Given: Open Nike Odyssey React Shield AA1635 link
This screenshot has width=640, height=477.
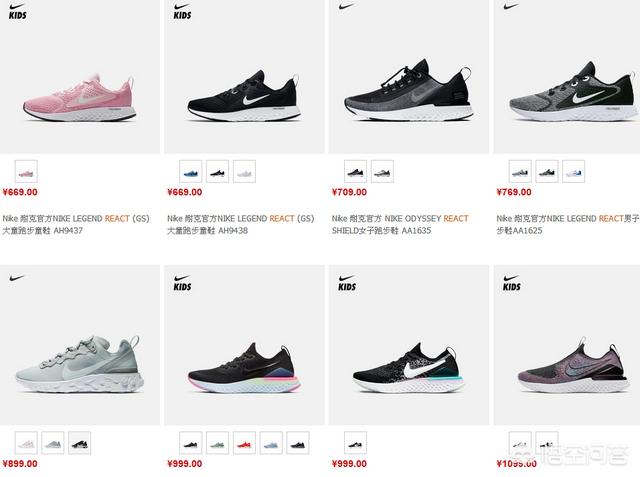Looking at the screenshot, I should click(400, 224).
